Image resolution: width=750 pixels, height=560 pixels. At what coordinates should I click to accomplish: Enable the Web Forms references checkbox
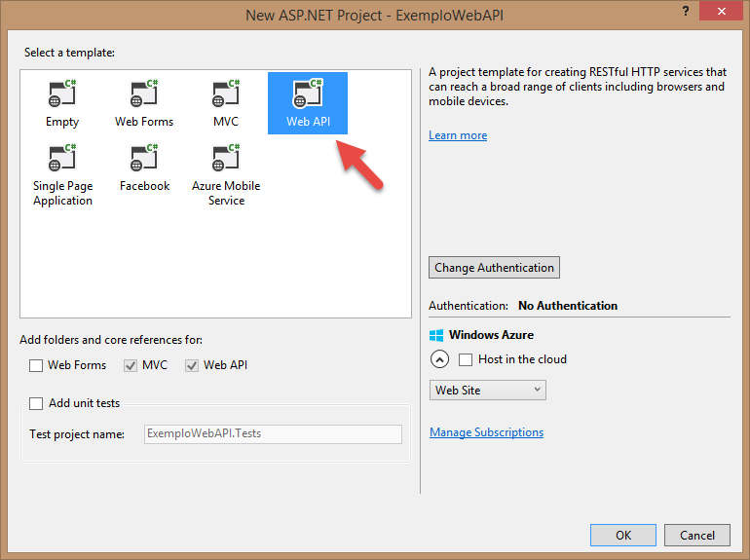(x=36, y=365)
